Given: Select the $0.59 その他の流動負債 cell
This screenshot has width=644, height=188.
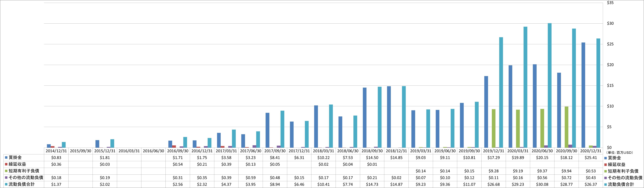Looking at the screenshot, I should click(251, 177).
